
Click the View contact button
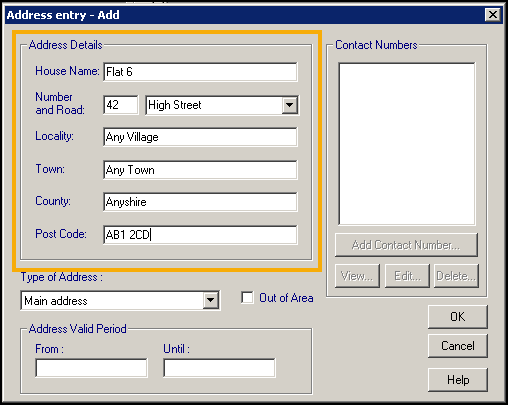pyautogui.click(x=357, y=276)
